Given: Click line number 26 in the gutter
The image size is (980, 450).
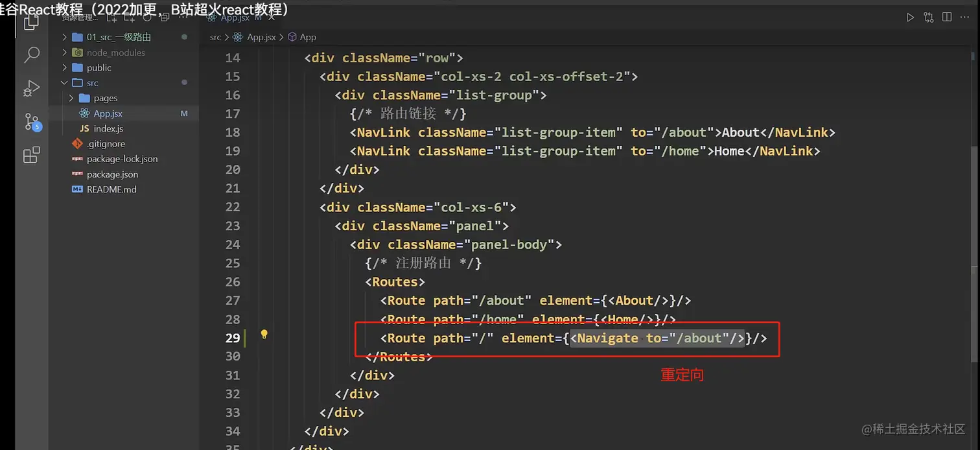Looking at the screenshot, I should [x=232, y=281].
